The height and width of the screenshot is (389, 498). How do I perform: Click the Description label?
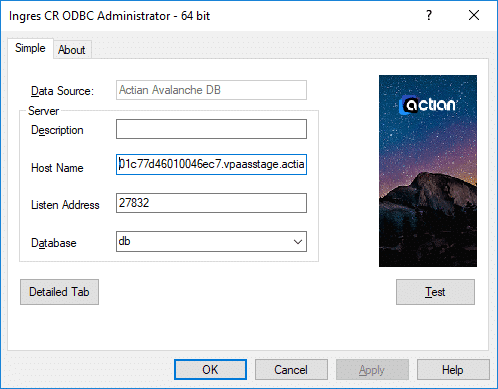[57, 130]
